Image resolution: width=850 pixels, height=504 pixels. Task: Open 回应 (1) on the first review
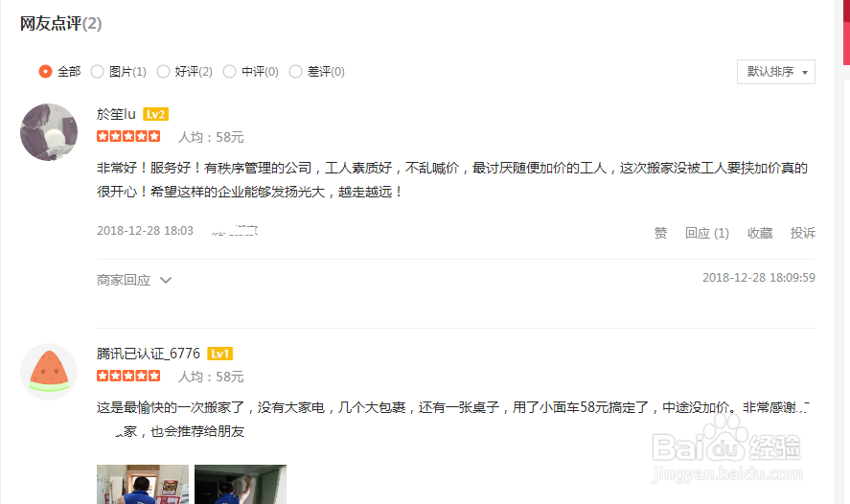[x=707, y=233]
